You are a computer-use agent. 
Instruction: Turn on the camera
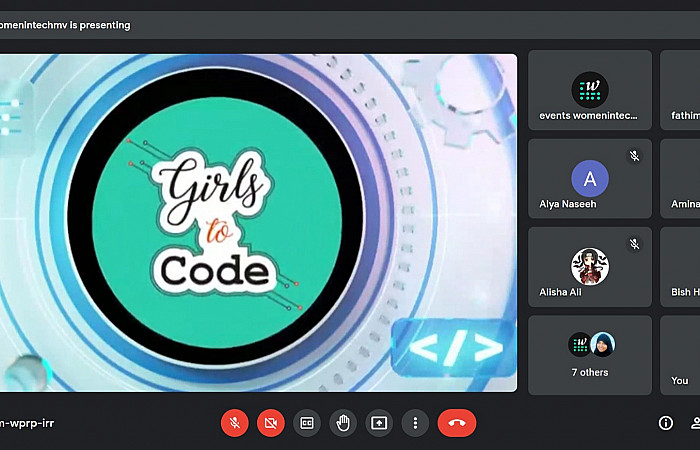click(270, 423)
